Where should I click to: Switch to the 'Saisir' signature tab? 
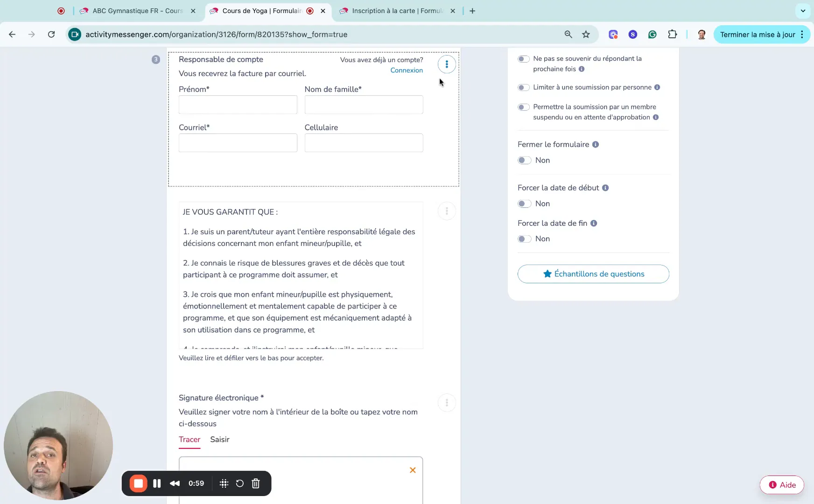pyautogui.click(x=219, y=440)
